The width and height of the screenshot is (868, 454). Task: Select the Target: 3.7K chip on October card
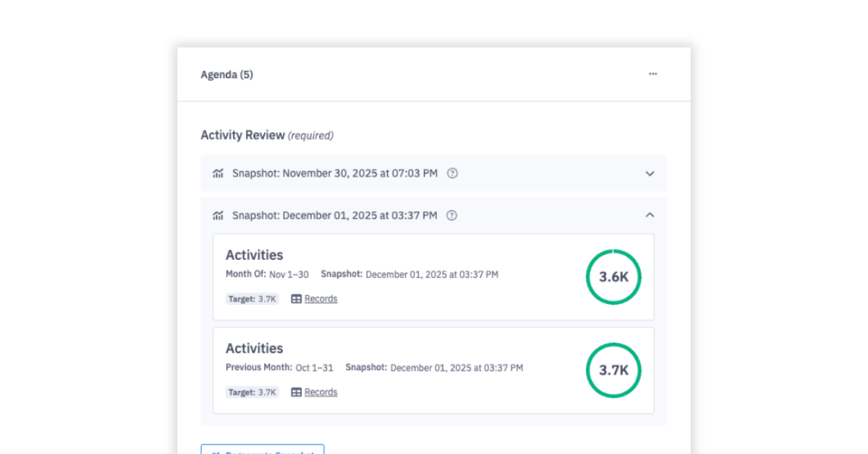click(252, 392)
